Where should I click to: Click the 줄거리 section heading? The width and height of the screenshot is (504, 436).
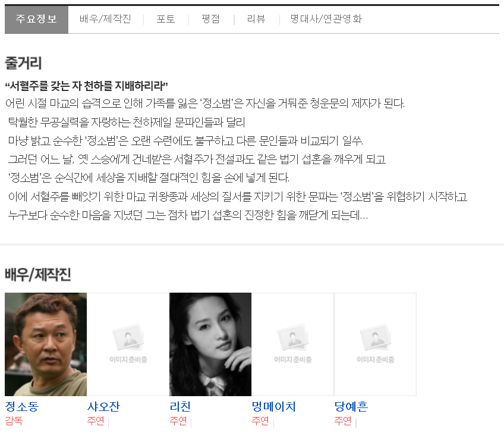coord(23,62)
